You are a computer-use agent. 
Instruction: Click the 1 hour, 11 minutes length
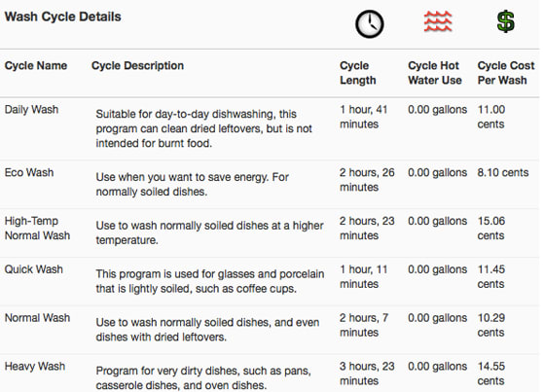coord(363,276)
